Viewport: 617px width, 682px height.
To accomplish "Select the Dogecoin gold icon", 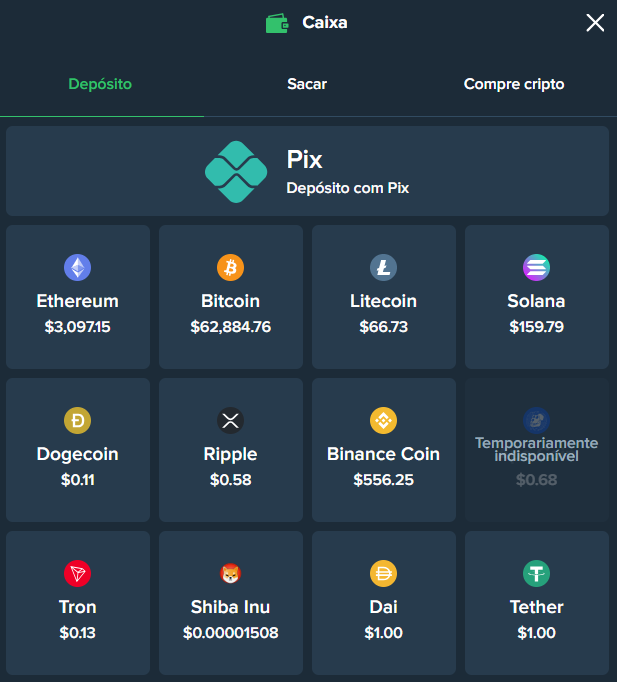I will coord(77,420).
